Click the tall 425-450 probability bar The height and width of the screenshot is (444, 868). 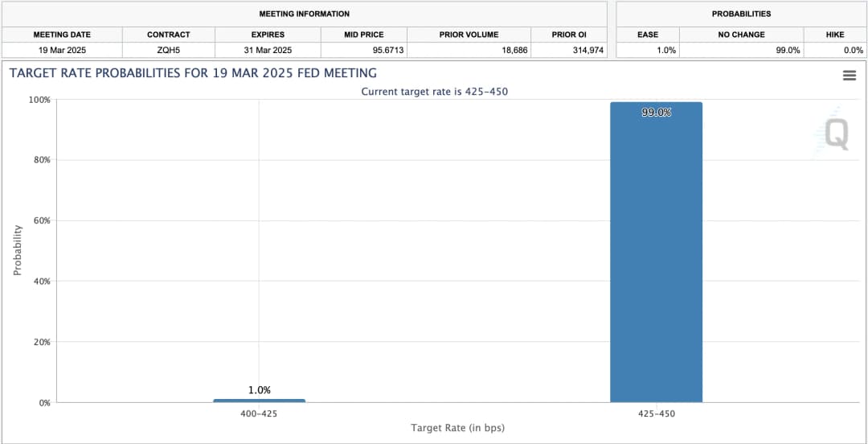click(656, 257)
